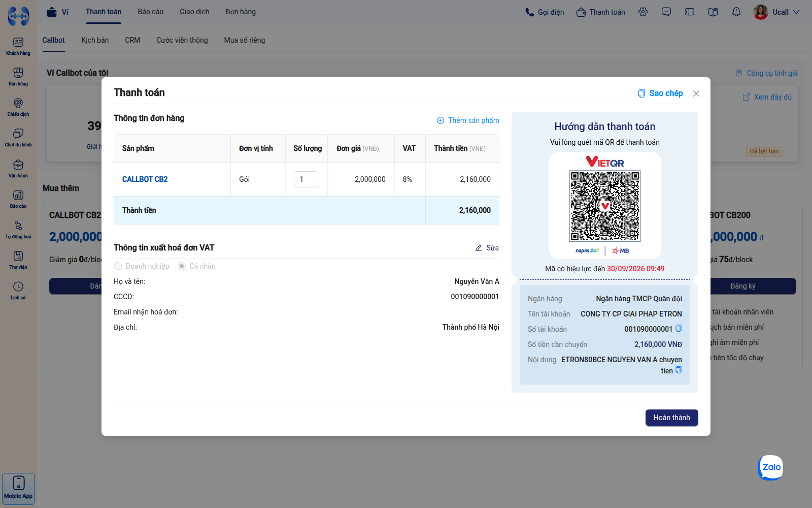This screenshot has height=508, width=812.
Task: Open Vận hành in the left sidebar
Action: 18,169
